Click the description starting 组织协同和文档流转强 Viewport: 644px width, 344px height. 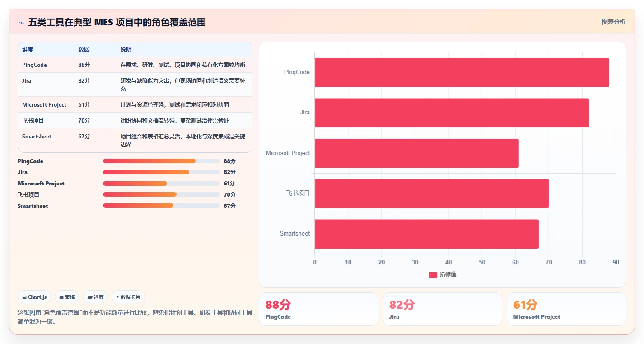(x=175, y=121)
